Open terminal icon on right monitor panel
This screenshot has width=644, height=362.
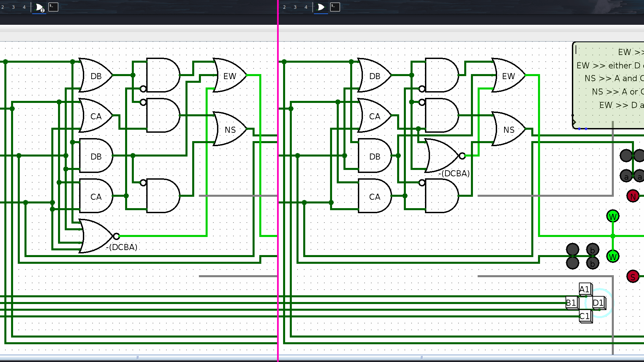point(335,7)
